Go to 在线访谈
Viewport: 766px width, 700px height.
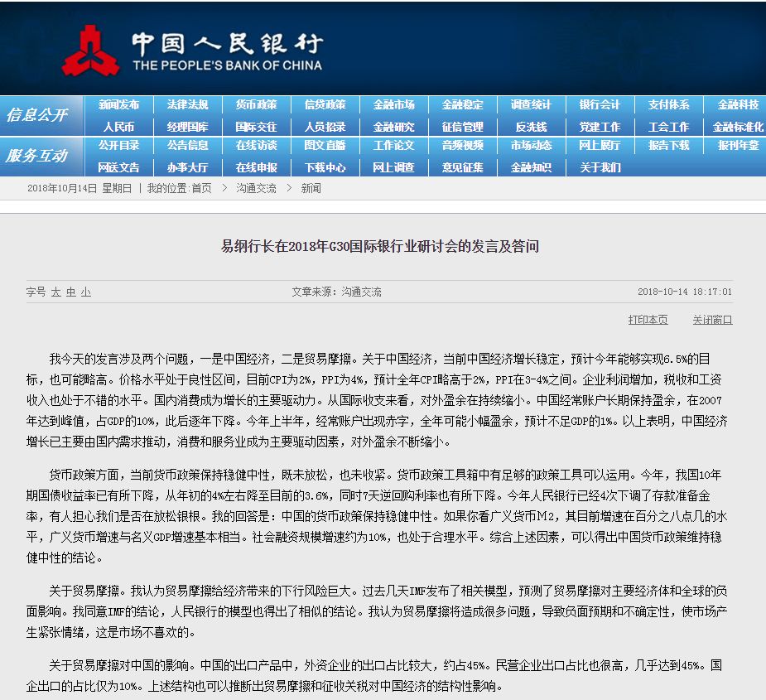[x=257, y=145]
